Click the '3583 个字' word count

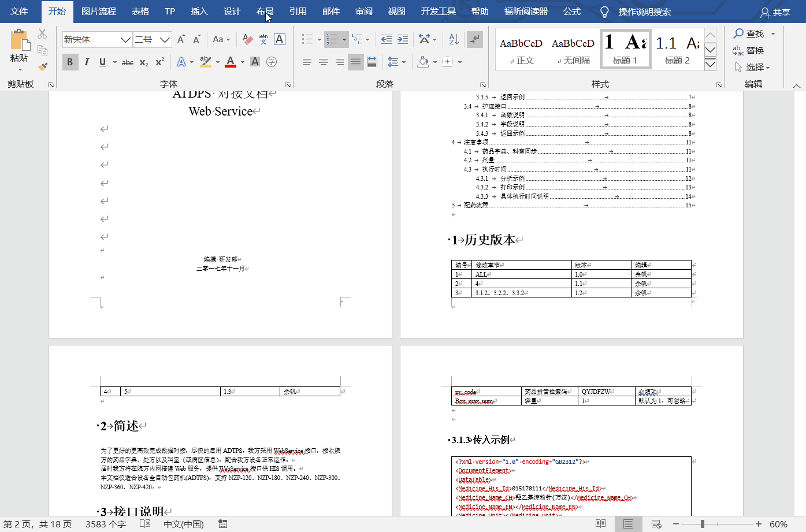pyautogui.click(x=106, y=524)
